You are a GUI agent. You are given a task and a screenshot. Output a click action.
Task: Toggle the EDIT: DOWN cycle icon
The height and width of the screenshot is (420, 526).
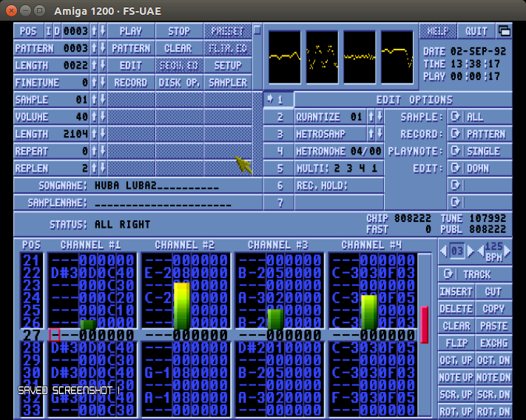(456, 169)
